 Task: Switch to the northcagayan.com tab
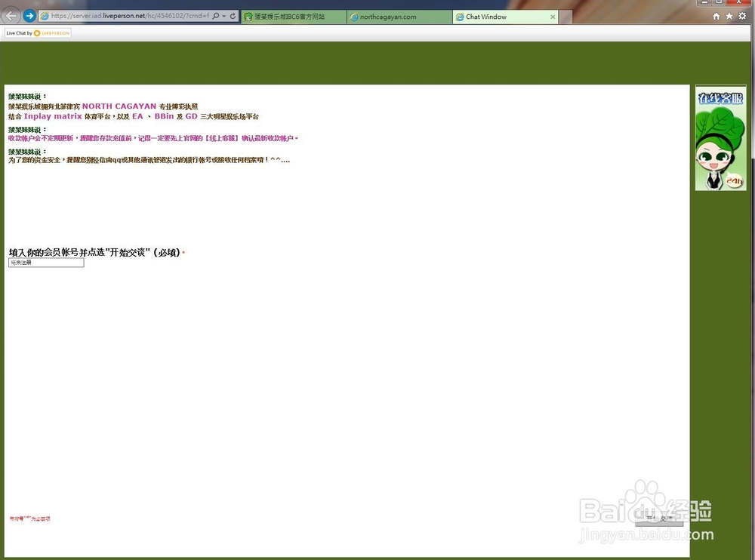(x=399, y=17)
